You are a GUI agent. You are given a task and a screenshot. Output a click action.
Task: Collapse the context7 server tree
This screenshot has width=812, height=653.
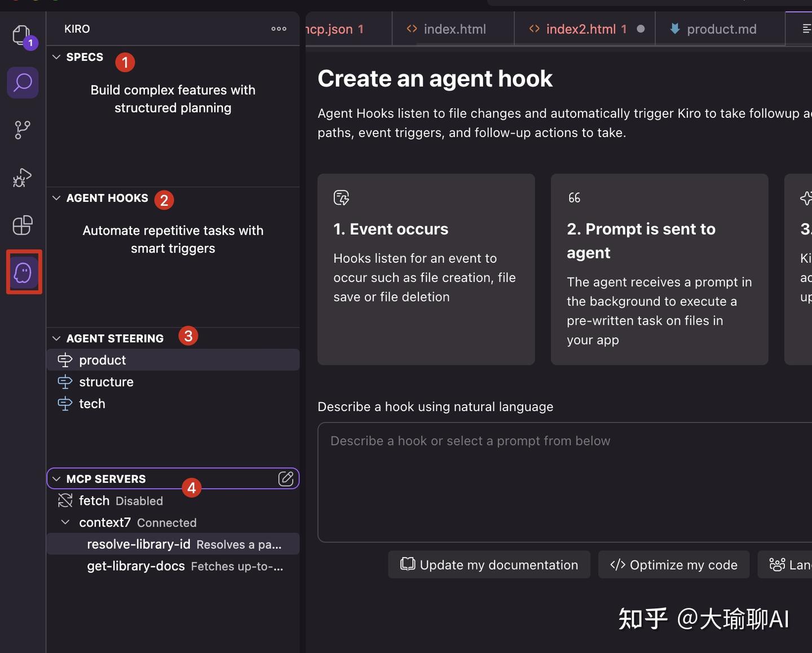(65, 523)
